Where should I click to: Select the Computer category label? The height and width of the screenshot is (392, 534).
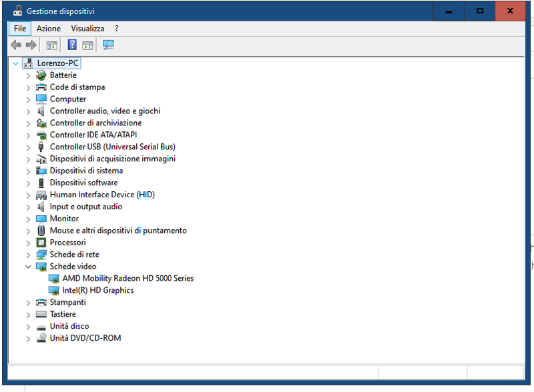pos(68,99)
